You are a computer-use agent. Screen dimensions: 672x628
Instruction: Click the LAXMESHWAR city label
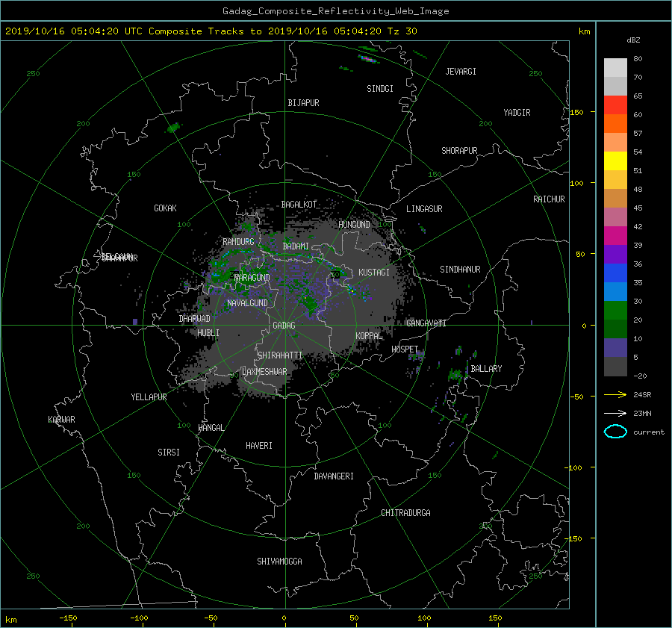pyautogui.click(x=264, y=372)
